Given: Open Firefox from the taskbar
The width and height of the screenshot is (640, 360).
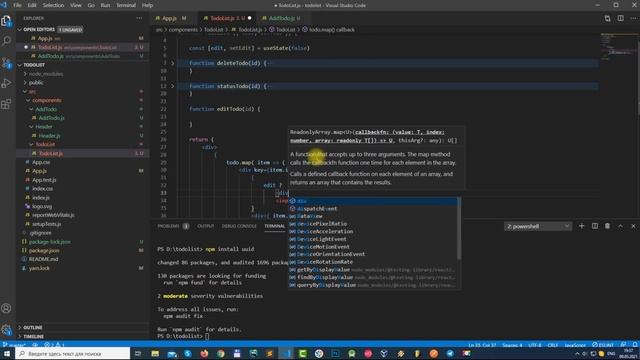Looking at the screenshot, I should [x=204, y=353].
